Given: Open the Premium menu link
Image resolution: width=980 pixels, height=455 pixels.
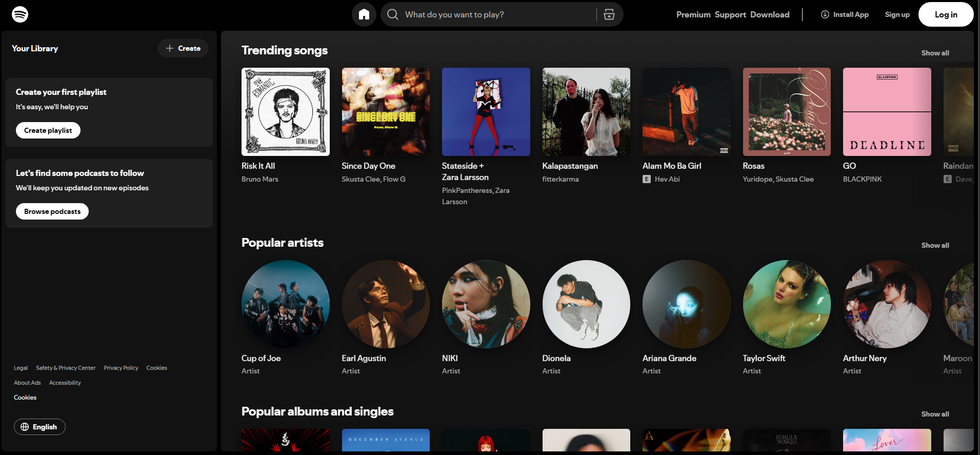Looking at the screenshot, I should 693,14.
